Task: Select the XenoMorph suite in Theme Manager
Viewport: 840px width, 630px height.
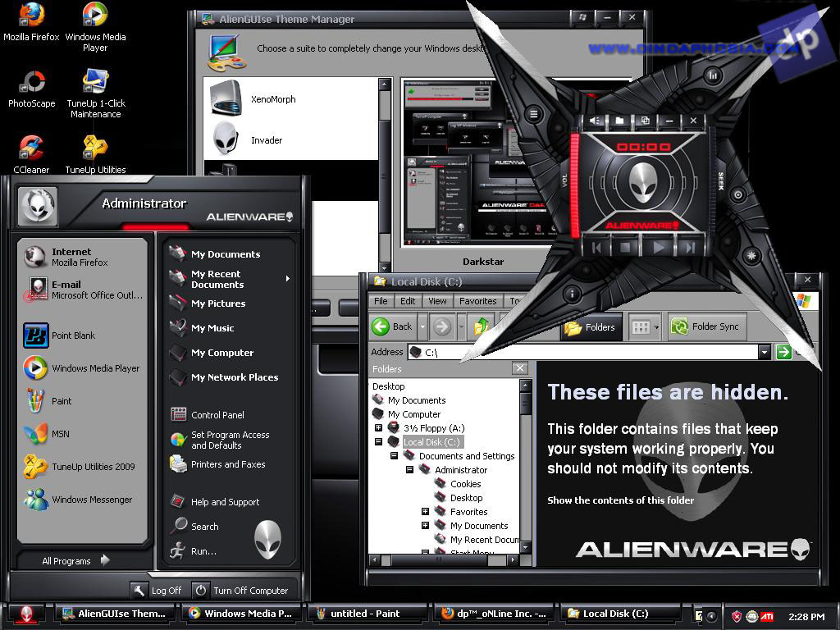Action: point(290,98)
